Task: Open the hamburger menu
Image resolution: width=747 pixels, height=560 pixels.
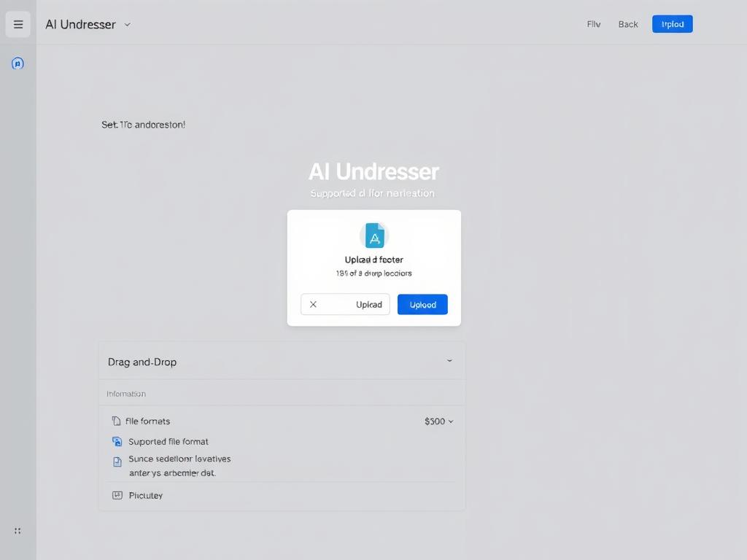Action: (18, 24)
